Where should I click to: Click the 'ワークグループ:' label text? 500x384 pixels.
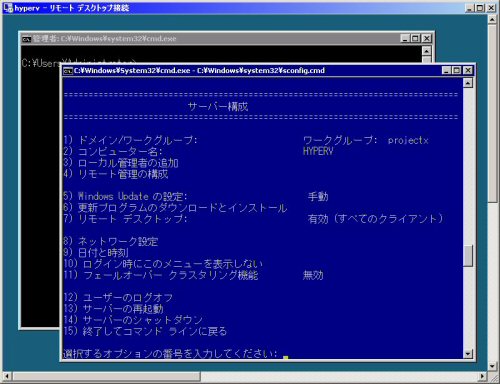pyautogui.click(x=340, y=140)
